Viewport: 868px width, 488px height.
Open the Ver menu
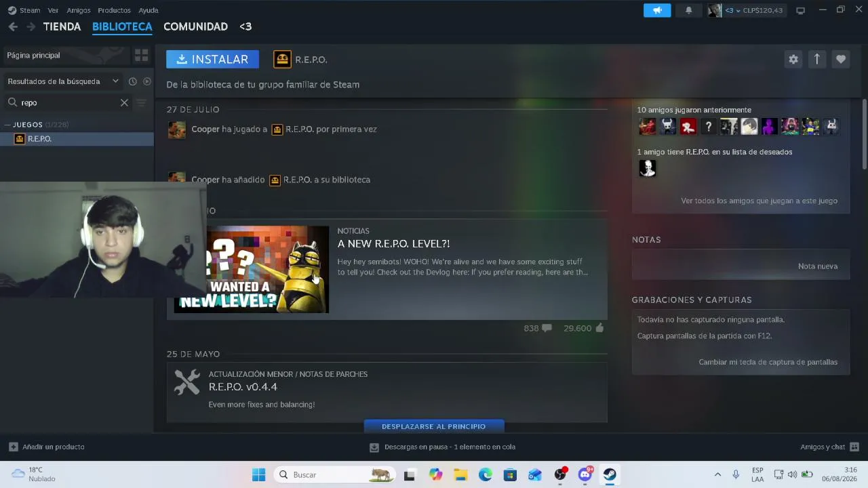53,10
